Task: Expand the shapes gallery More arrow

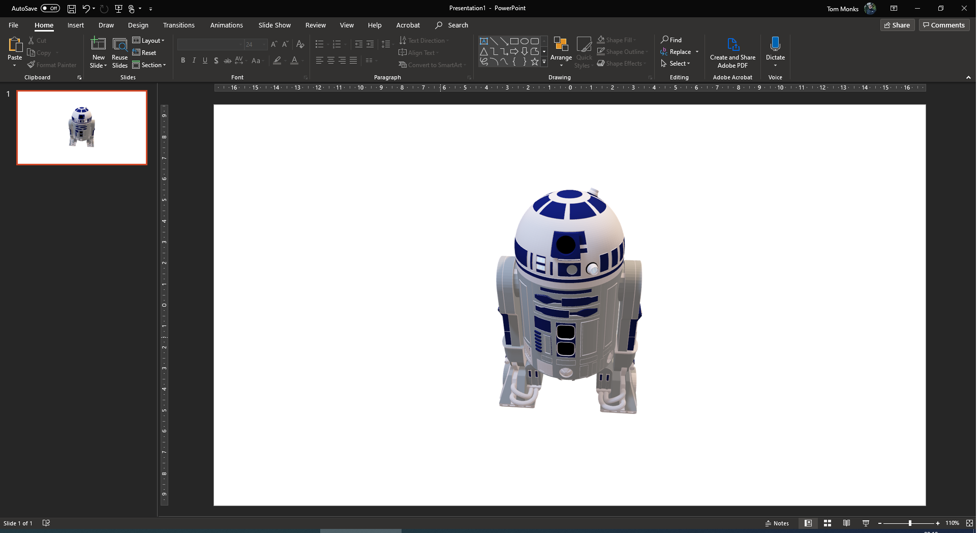Action: tap(544, 63)
